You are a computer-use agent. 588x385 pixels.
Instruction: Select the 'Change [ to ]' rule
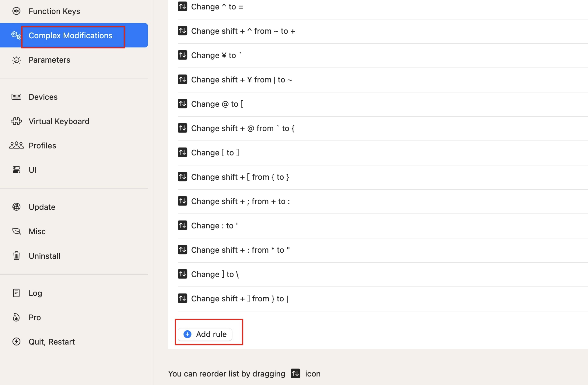pyautogui.click(x=215, y=153)
